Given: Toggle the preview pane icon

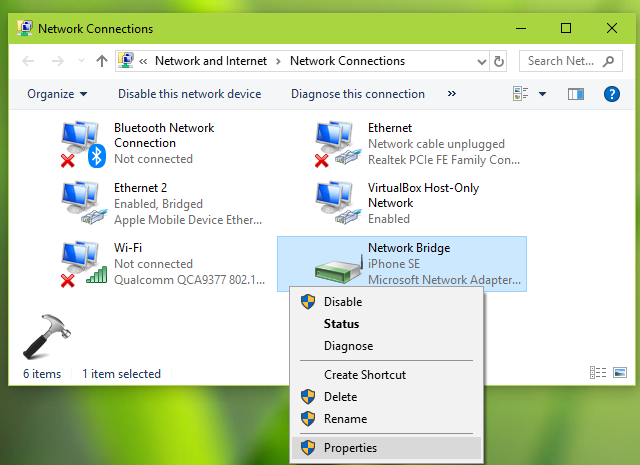Looking at the screenshot, I should 575,94.
